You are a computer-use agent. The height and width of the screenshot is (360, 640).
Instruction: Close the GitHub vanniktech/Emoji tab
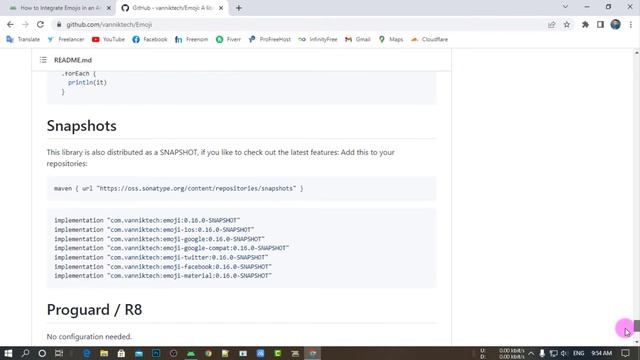(x=221, y=8)
